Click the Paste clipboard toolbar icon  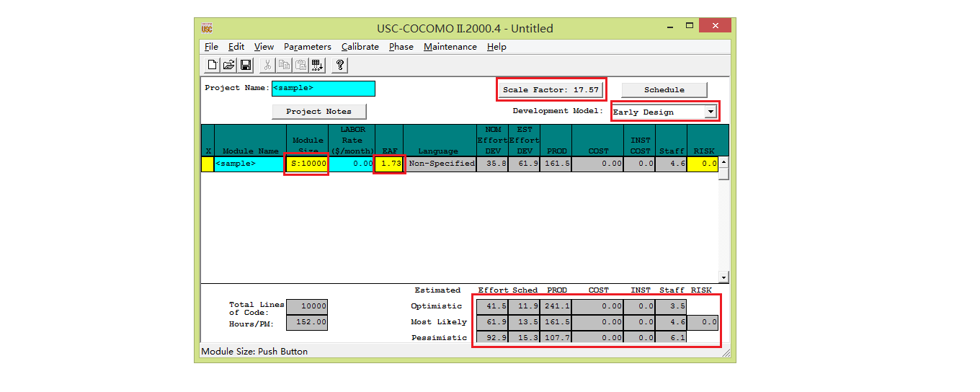coord(301,65)
